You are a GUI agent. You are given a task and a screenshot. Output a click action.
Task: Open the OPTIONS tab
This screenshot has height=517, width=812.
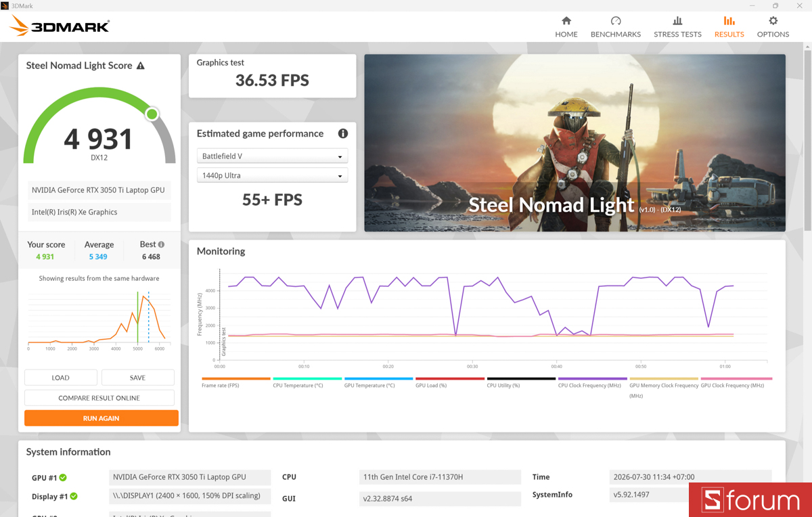pyautogui.click(x=773, y=27)
